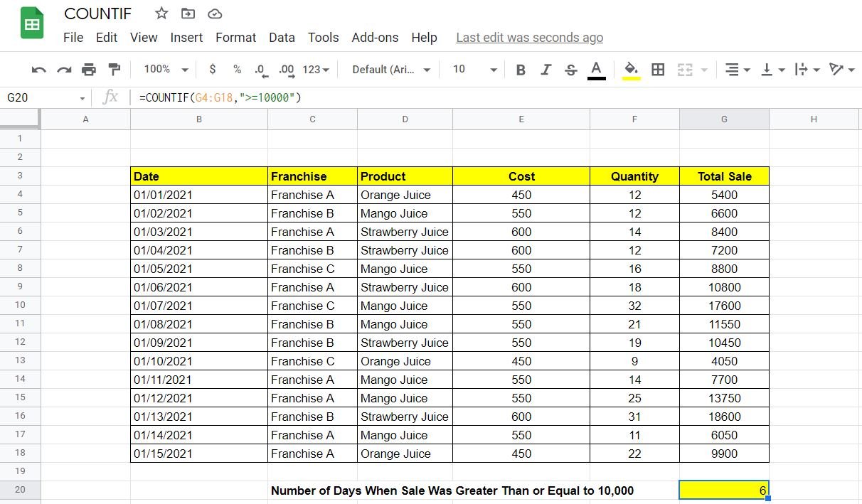
Task: Select the cell with 01/07/2021
Action: [x=199, y=306]
